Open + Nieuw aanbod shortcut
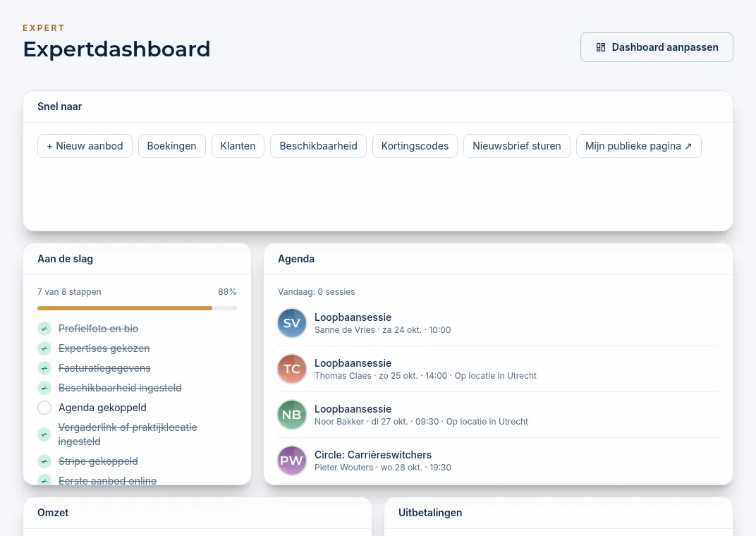 (x=85, y=146)
